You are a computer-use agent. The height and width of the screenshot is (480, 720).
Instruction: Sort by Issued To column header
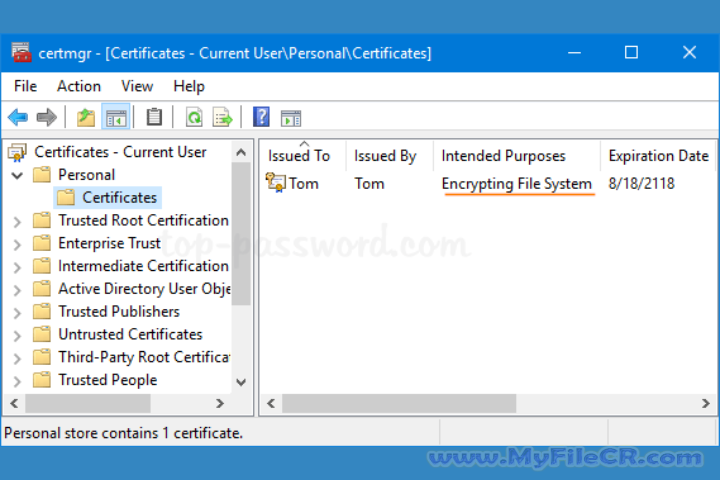point(299,156)
